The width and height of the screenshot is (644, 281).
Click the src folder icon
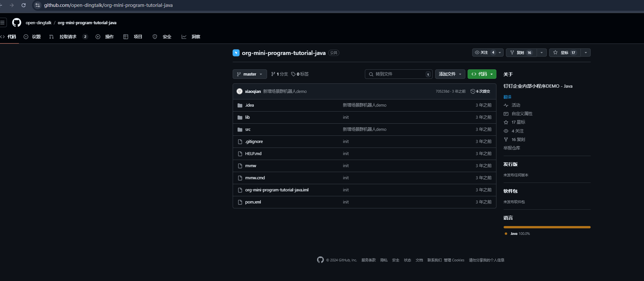240,130
